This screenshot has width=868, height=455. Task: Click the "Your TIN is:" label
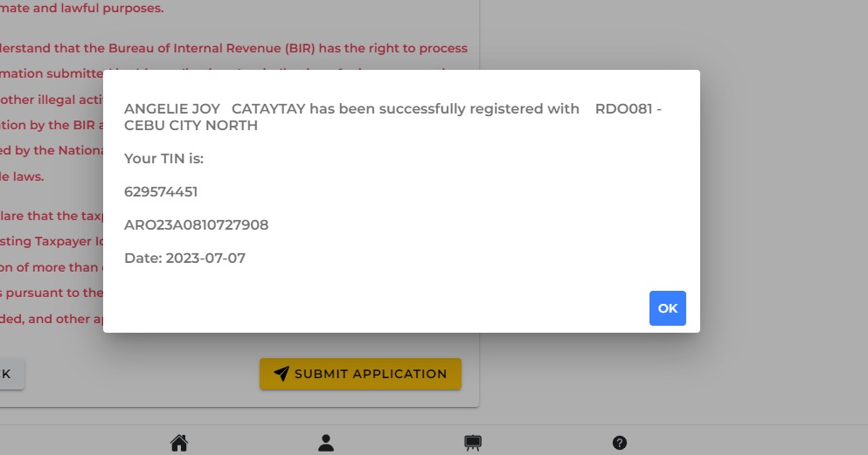click(x=163, y=159)
